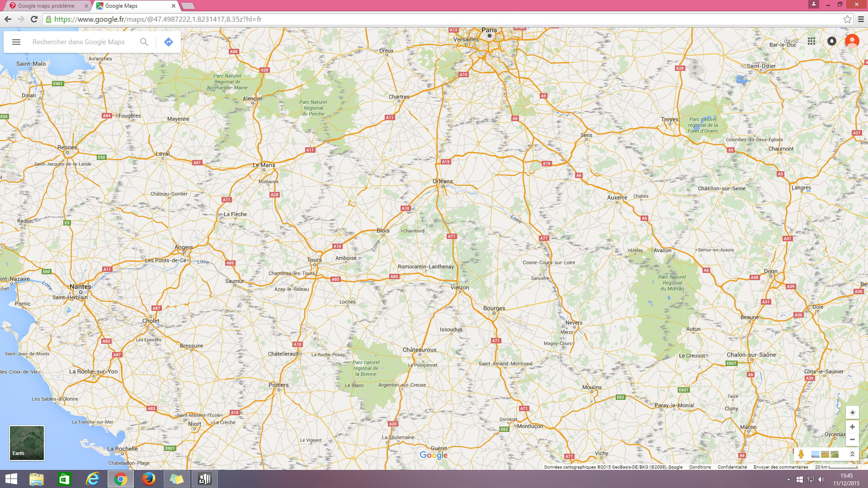Select the Tours label on the map
This screenshot has height=488, width=868.
[x=314, y=260]
